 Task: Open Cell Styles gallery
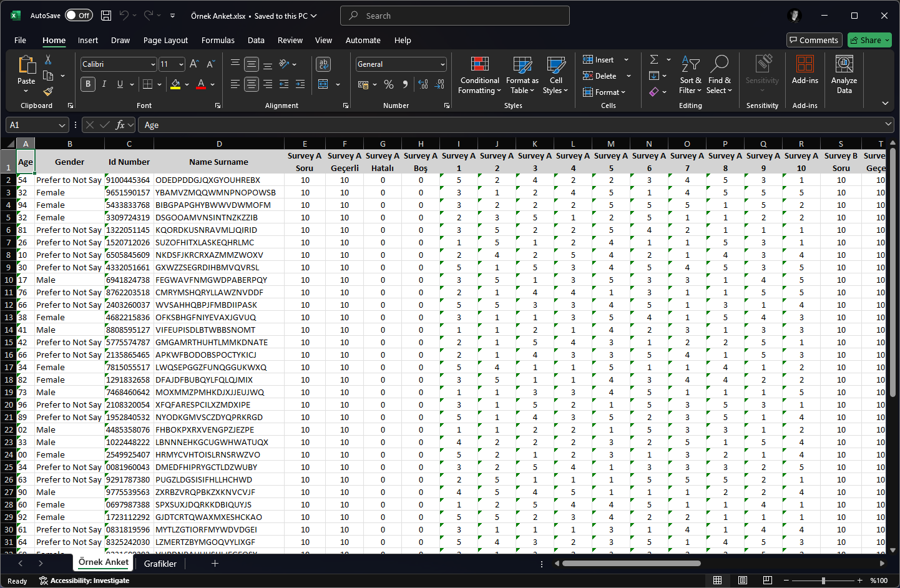click(555, 75)
